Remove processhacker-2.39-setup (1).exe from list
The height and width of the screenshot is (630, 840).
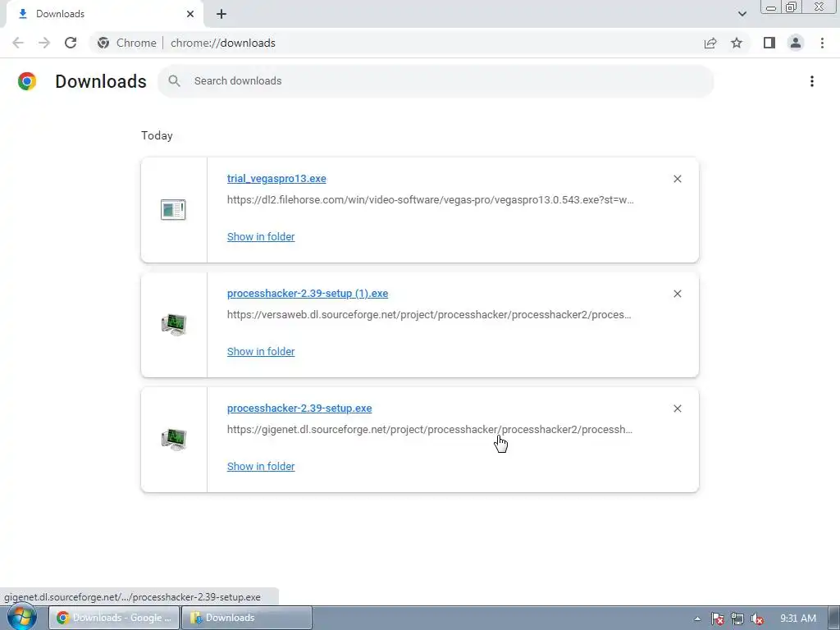tap(677, 294)
